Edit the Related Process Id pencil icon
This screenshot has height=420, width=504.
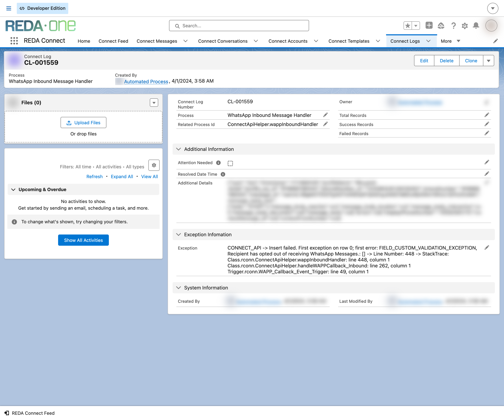(x=325, y=124)
